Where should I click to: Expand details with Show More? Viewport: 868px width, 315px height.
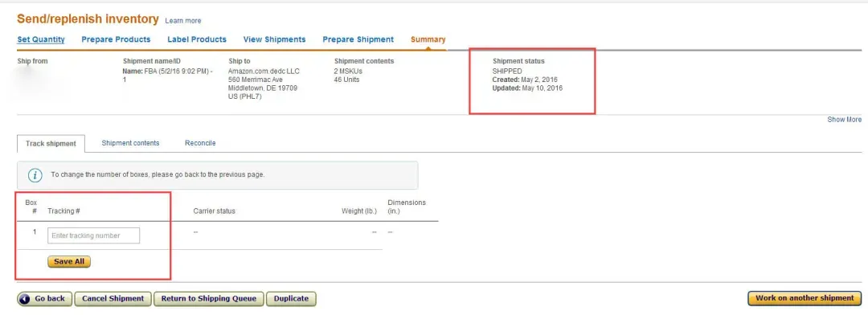click(x=844, y=120)
